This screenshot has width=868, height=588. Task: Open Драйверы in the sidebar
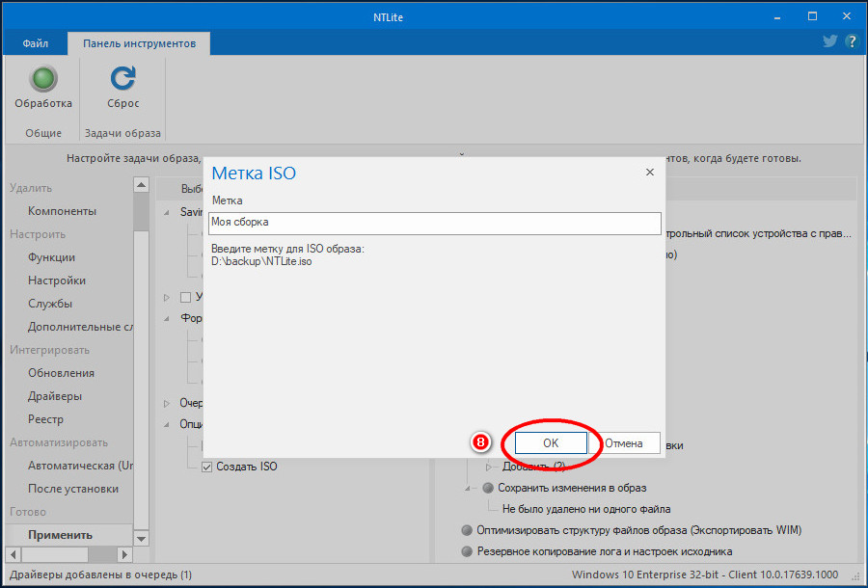click(55, 396)
